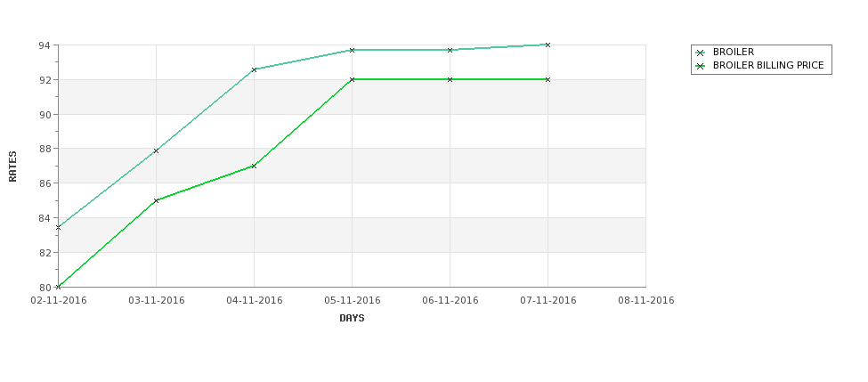Screen dimensions: 868x382
Task: Click BROILER data point on 06-11-2016
Action: [x=450, y=50]
